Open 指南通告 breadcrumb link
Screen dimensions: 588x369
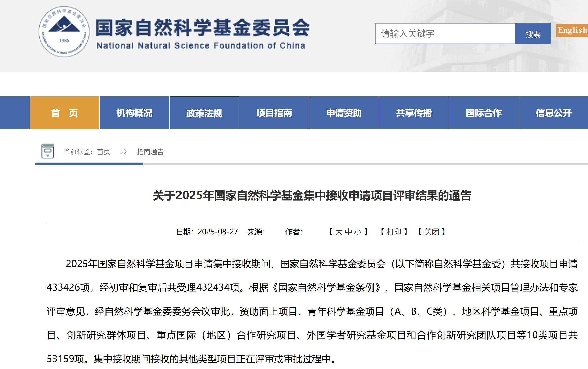(150, 152)
